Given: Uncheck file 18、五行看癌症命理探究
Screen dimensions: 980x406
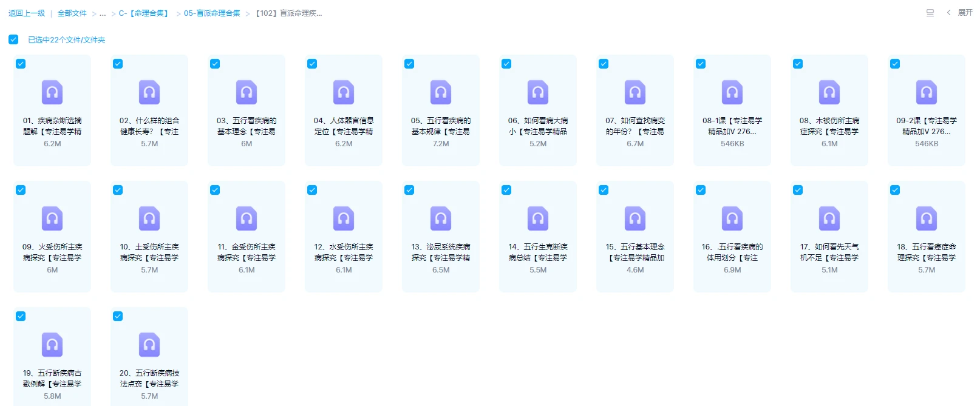Looking at the screenshot, I should pos(895,190).
